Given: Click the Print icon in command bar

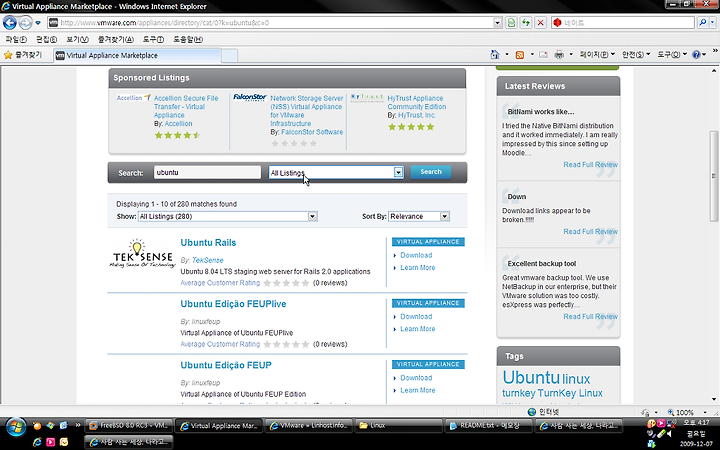Looking at the screenshot, I should [x=559, y=55].
